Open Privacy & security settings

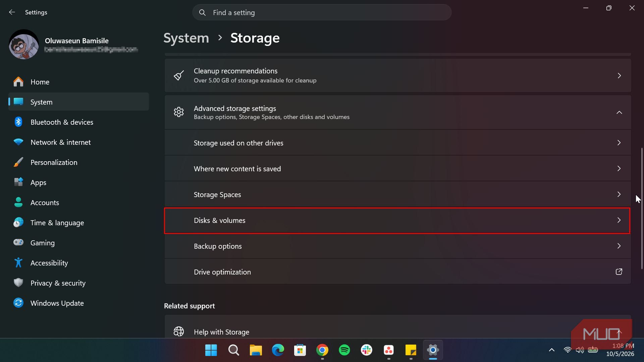(x=78, y=283)
